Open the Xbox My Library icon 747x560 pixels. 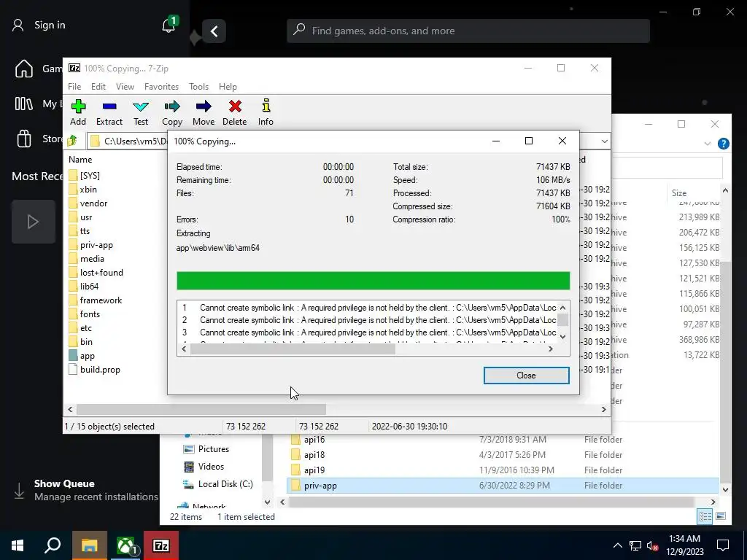pyautogui.click(x=24, y=104)
